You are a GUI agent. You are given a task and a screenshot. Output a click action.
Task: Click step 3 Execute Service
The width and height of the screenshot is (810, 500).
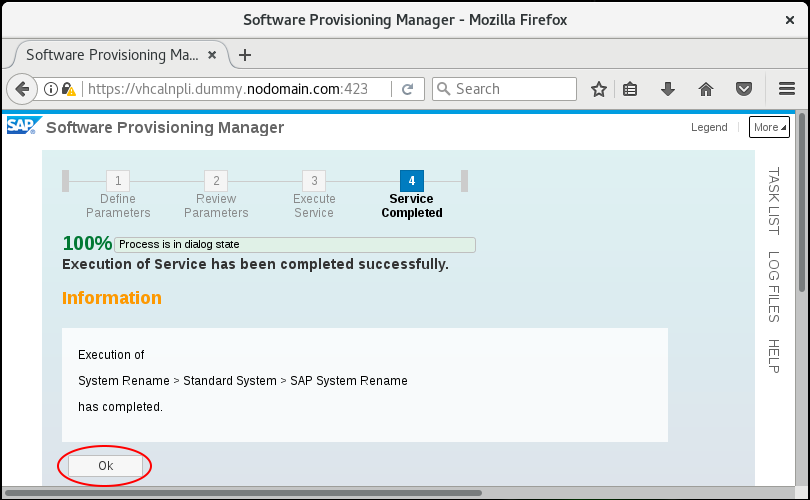pos(314,195)
